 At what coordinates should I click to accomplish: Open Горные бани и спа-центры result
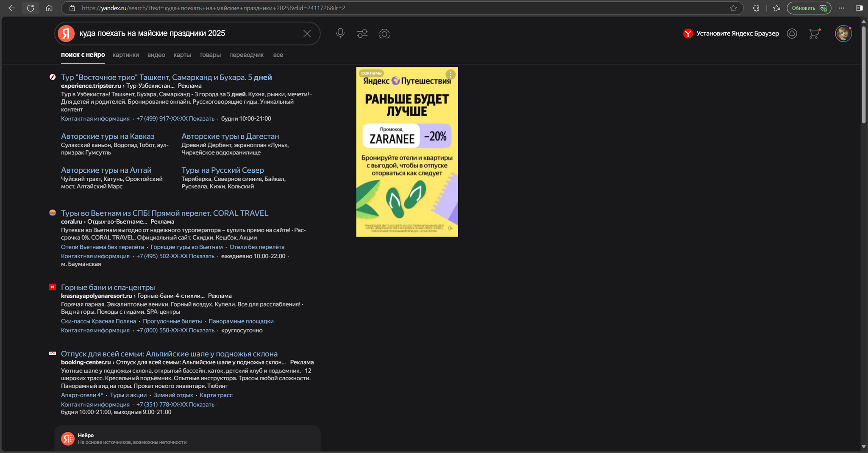[108, 287]
